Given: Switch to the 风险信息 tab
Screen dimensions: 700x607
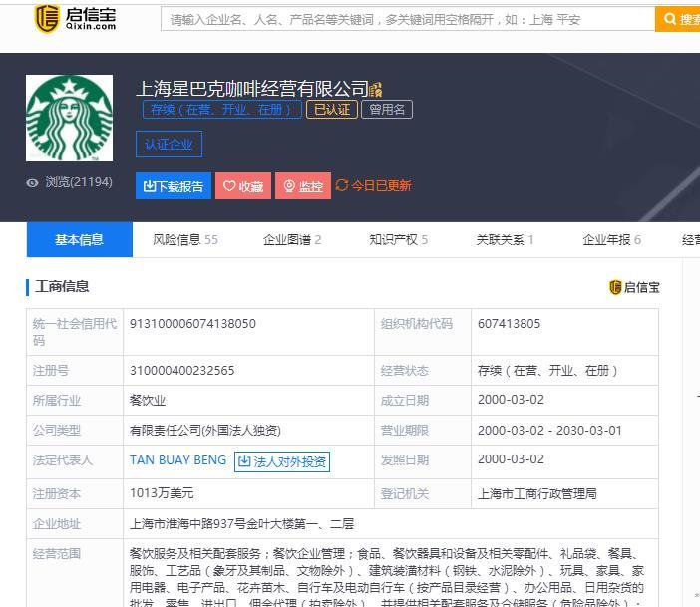Looking at the screenshot, I should pos(185,239).
